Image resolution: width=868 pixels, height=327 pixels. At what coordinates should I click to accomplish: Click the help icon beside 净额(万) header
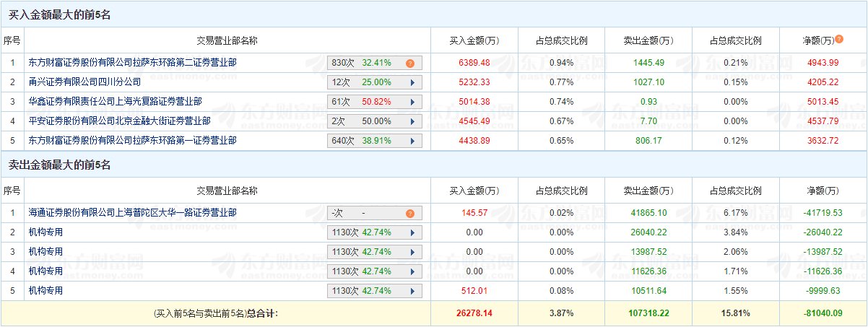[x=839, y=39]
